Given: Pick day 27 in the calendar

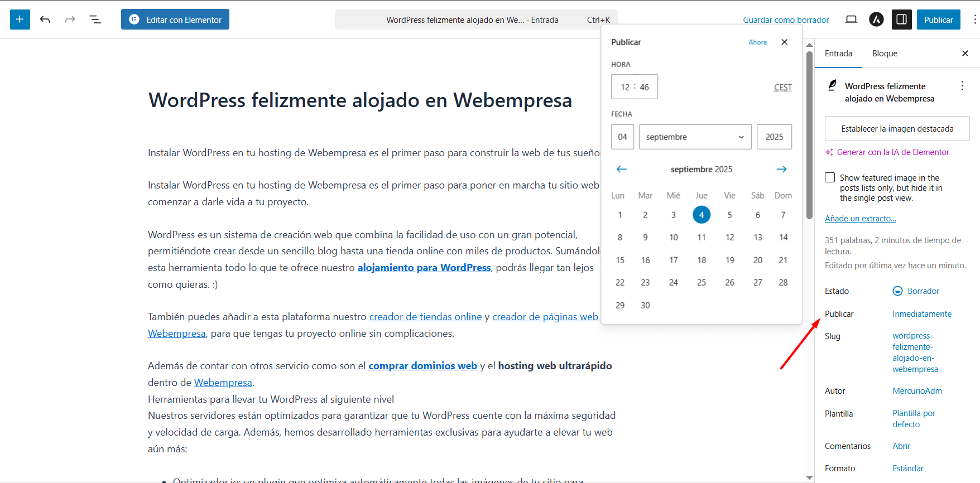Looking at the screenshot, I should coord(757,282).
